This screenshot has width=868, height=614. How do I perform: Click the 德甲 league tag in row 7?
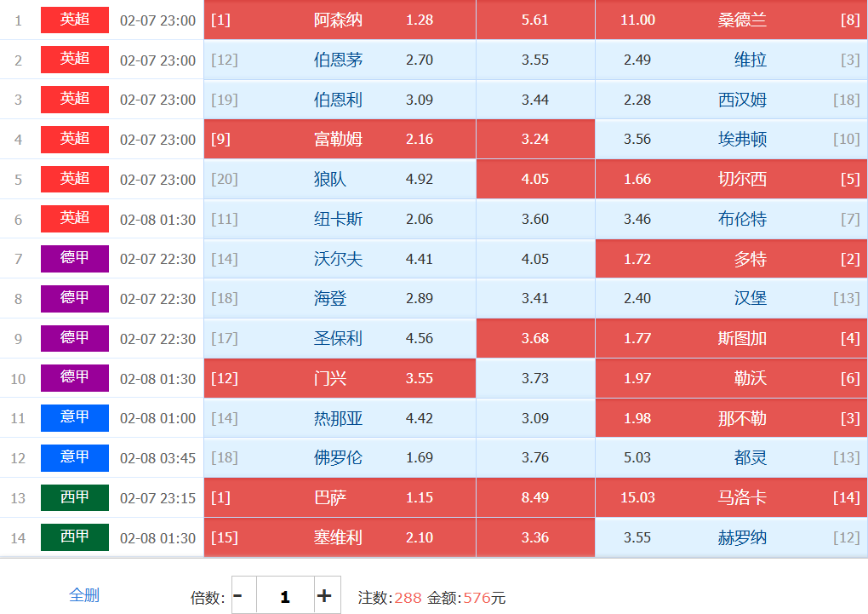click(x=75, y=259)
